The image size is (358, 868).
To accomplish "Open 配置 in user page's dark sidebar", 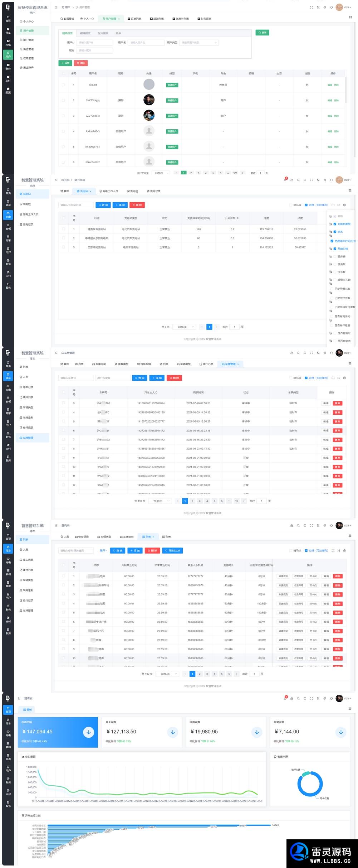I will 8,90.
